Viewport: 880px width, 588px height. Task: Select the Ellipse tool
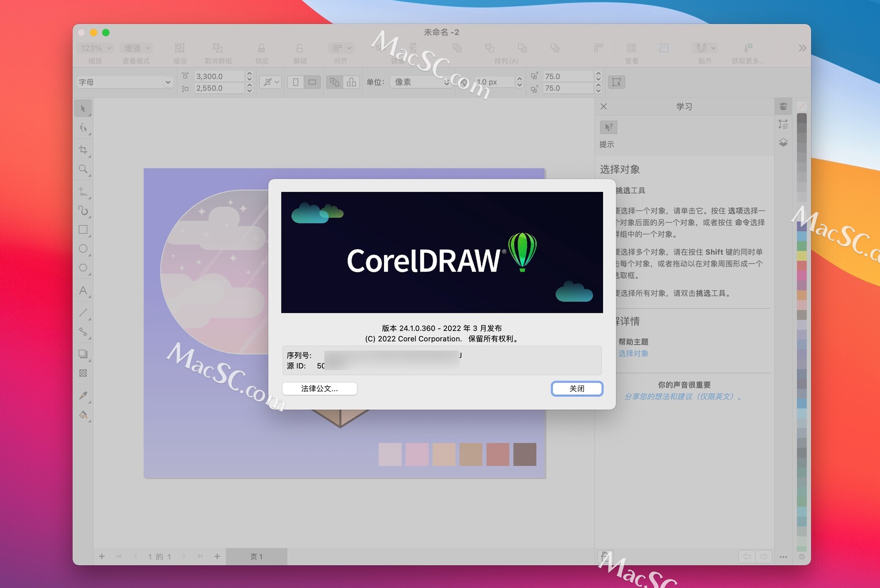coord(83,249)
